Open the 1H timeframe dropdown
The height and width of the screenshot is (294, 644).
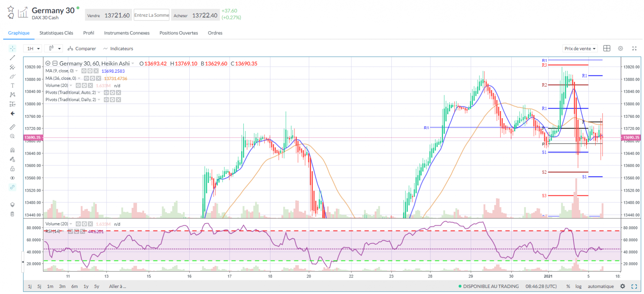(33, 48)
